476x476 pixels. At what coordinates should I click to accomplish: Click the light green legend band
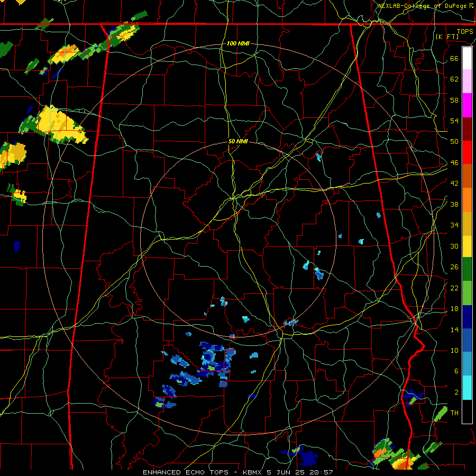467,293
